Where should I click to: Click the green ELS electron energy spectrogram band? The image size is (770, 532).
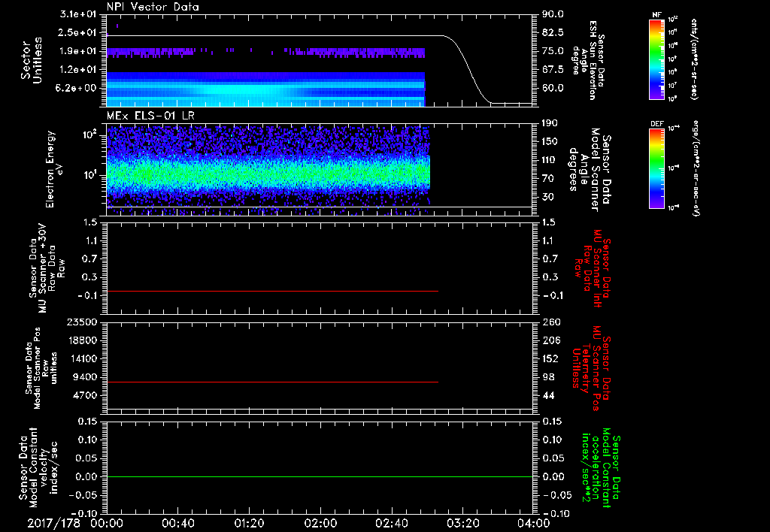coord(268,174)
